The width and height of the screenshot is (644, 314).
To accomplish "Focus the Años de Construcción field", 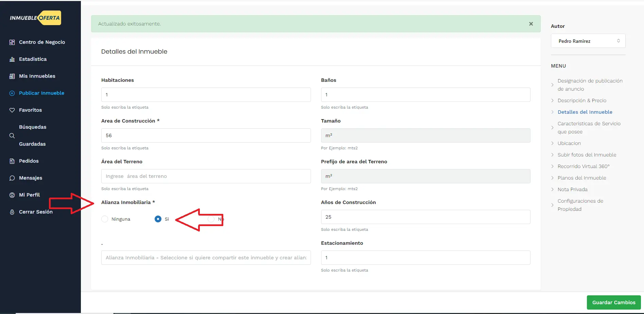I will 425,217.
